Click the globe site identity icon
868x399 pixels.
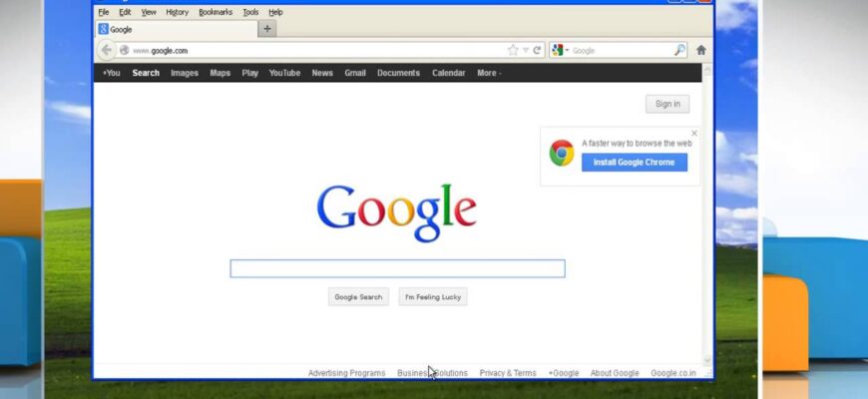[125, 50]
